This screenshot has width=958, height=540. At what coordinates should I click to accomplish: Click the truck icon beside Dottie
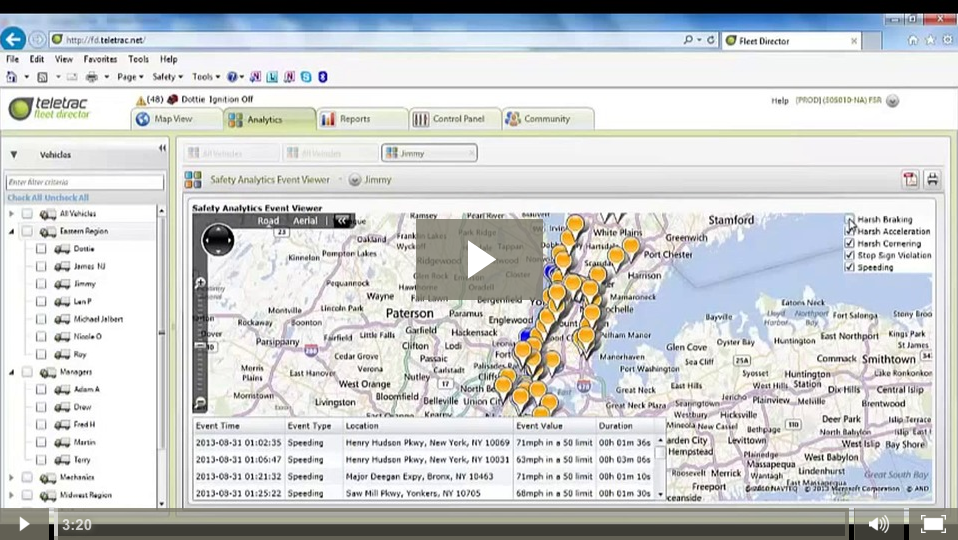62,249
